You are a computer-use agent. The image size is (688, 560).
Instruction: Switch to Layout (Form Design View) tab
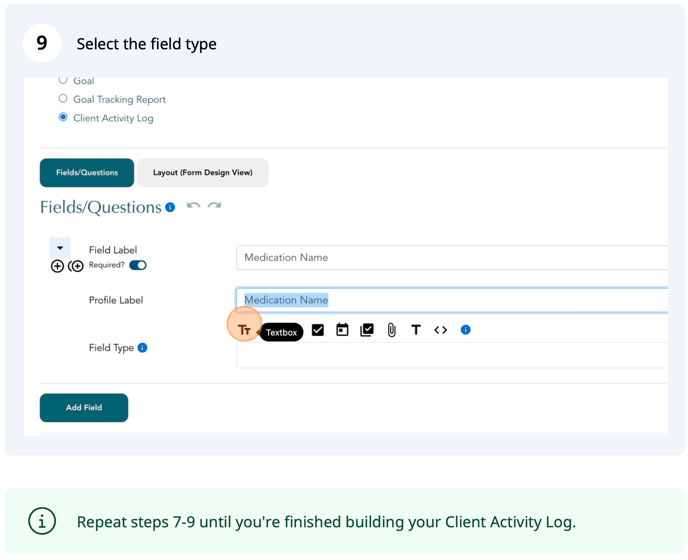point(203,172)
